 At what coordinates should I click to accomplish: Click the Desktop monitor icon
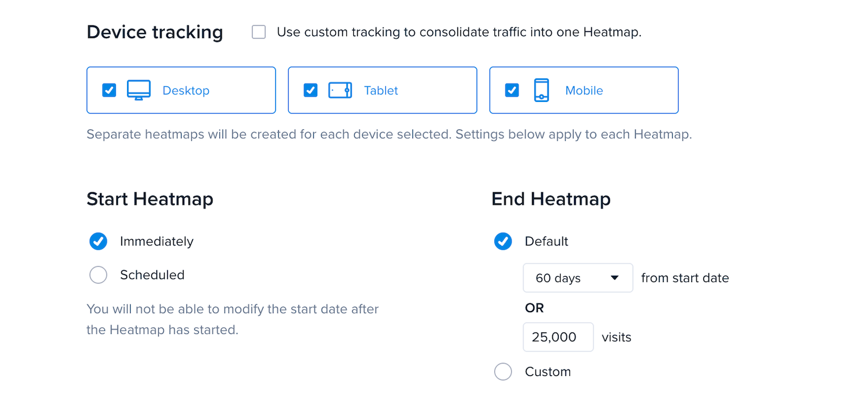pyautogui.click(x=139, y=90)
